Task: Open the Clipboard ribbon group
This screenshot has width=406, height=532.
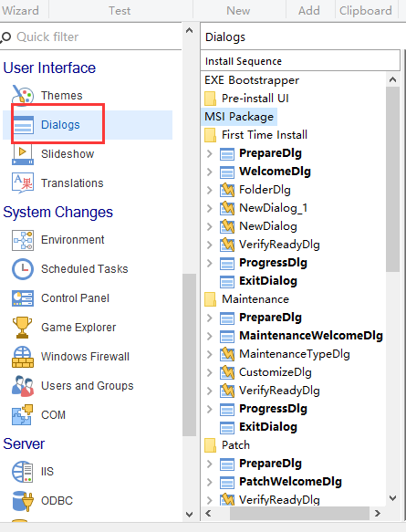Action: (366, 11)
